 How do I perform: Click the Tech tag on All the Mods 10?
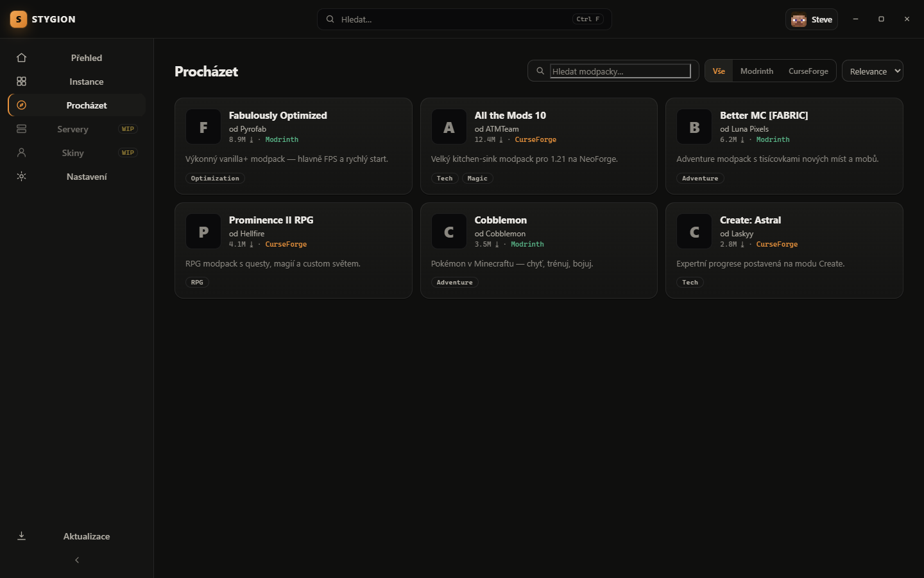445,179
